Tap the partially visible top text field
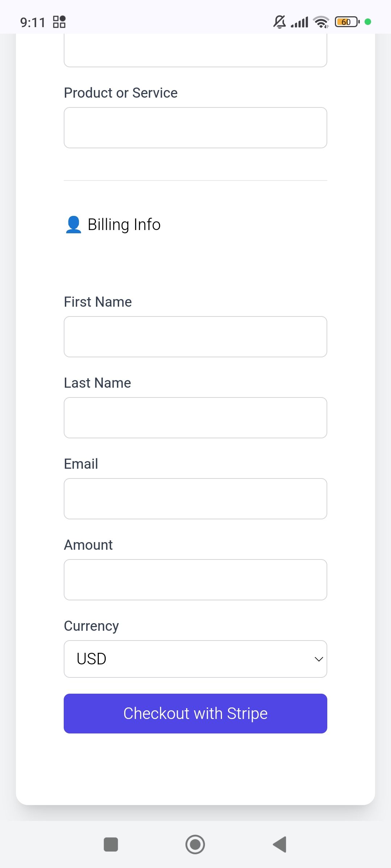Screen dimensions: 391x868 [195, 51]
